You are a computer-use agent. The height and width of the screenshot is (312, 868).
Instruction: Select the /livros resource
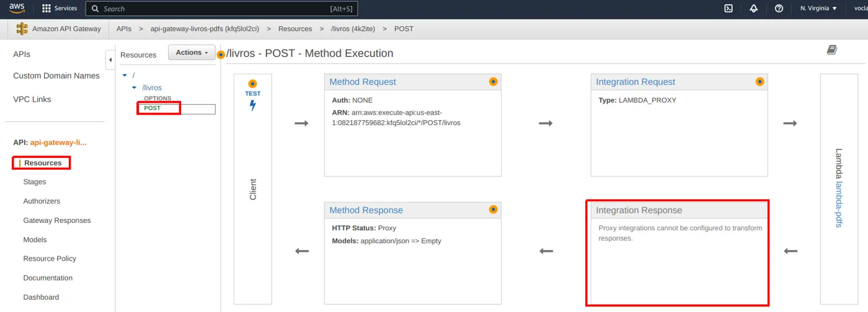[x=152, y=88]
